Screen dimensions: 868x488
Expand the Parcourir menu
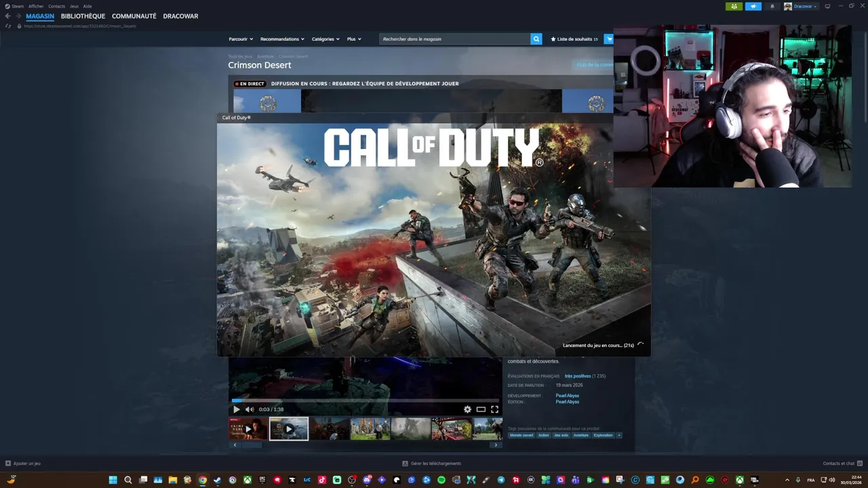pos(241,39)
